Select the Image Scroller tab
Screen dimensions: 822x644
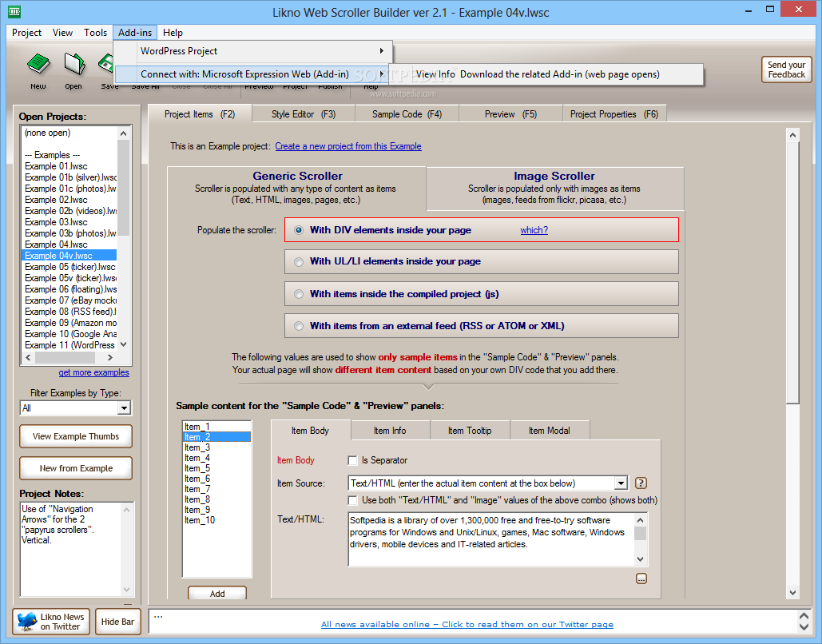click(554, 188)
